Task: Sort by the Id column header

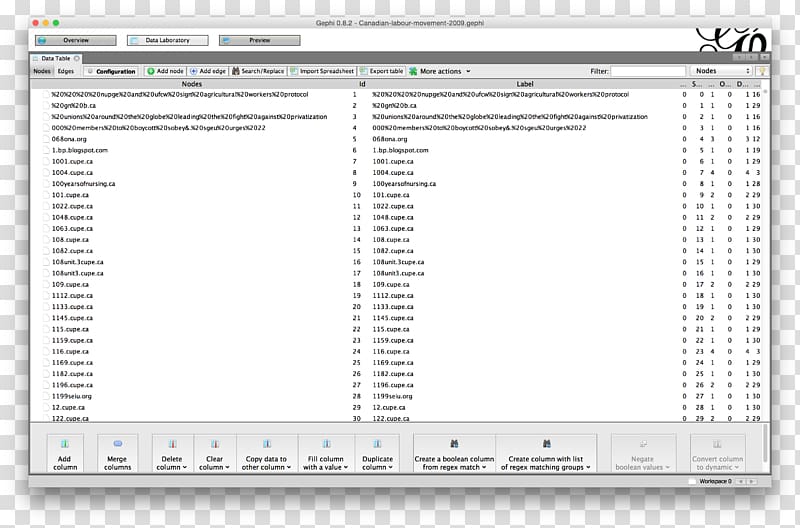Action: (x=362, y=84)
